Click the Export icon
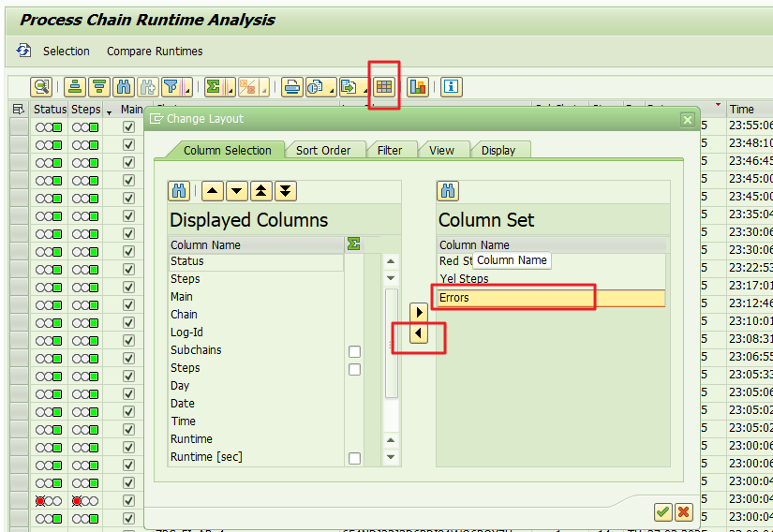773x532 pixels. tap(349, 87)
